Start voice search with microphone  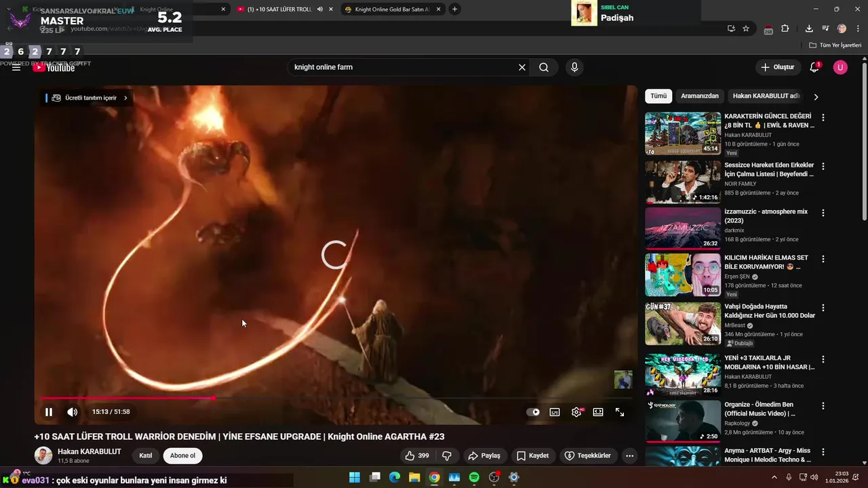point(574,67)
